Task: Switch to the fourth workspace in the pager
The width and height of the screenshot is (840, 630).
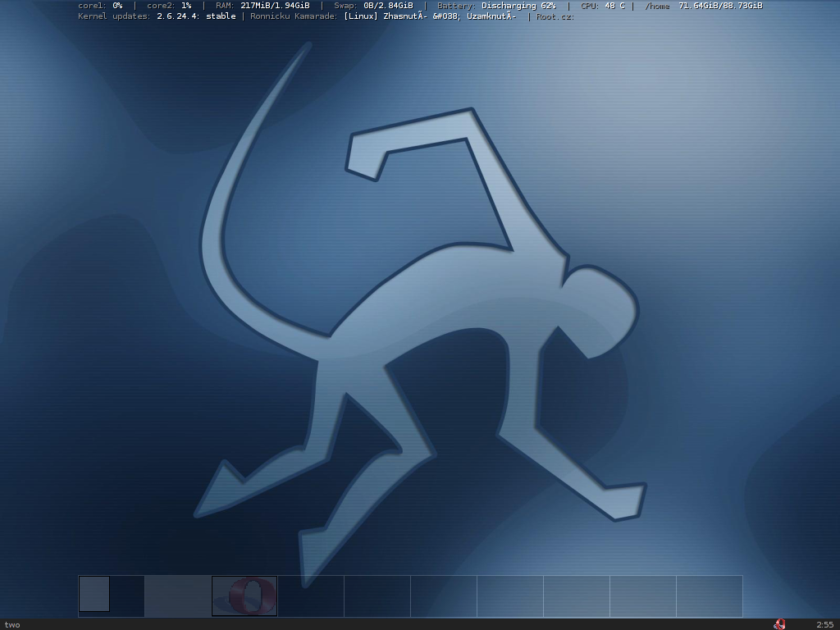Action: pos(311,596)
